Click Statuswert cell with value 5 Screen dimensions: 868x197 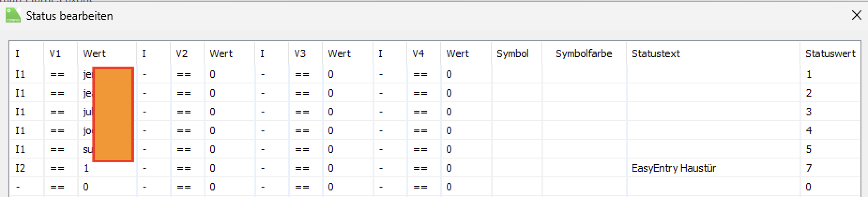tap(809, 149)
